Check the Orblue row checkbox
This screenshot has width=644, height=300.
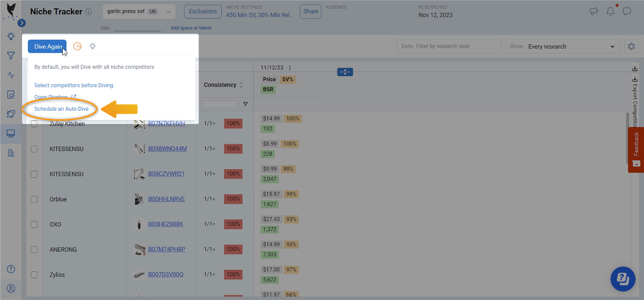[x=34, y=199]
